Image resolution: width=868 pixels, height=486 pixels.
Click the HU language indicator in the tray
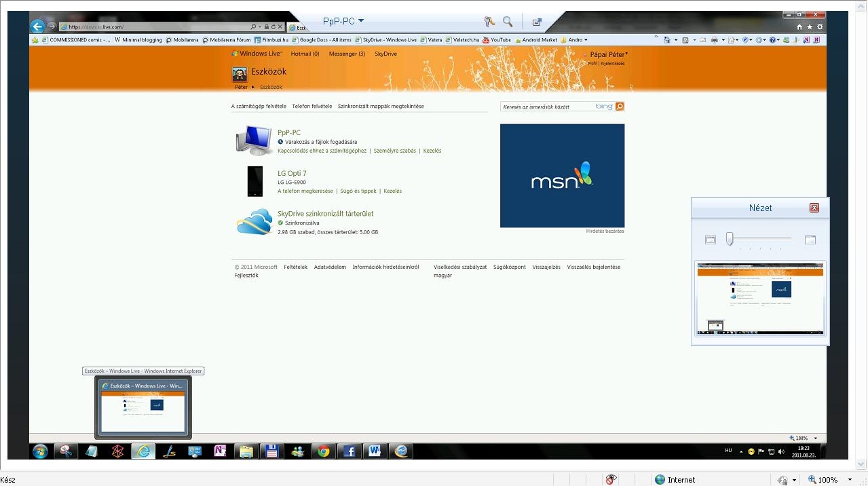point(728,450)
